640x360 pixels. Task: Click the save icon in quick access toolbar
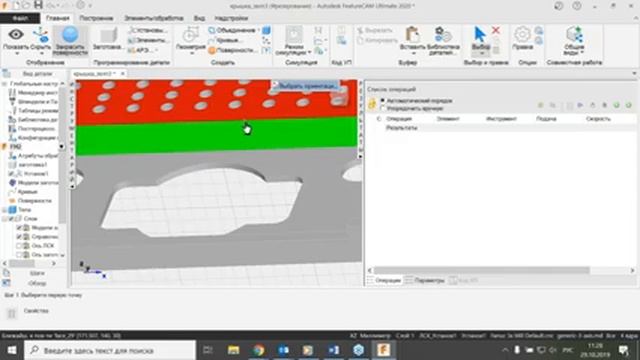[x=38, y=5]
